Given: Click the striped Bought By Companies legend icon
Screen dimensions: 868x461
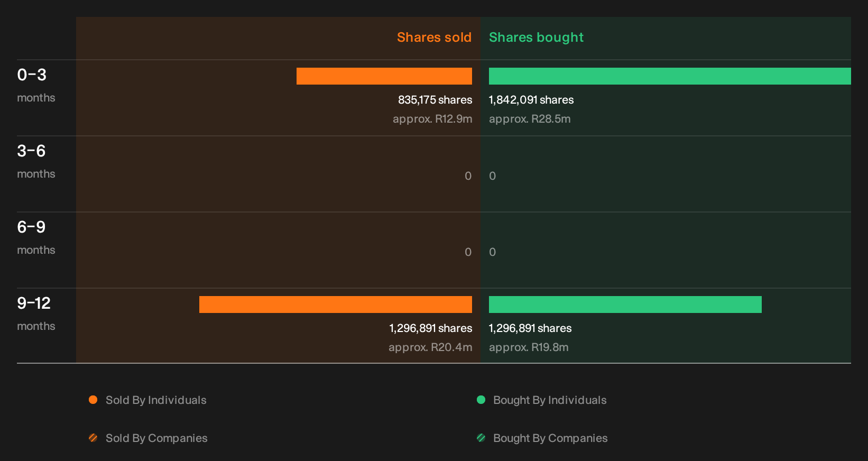Looking at the screenshot, I should pos(481,438).
